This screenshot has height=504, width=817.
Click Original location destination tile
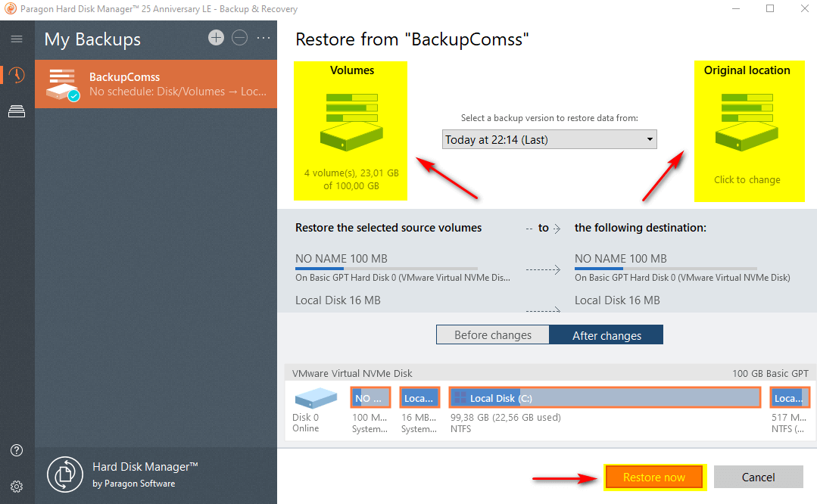coord(750,131)
